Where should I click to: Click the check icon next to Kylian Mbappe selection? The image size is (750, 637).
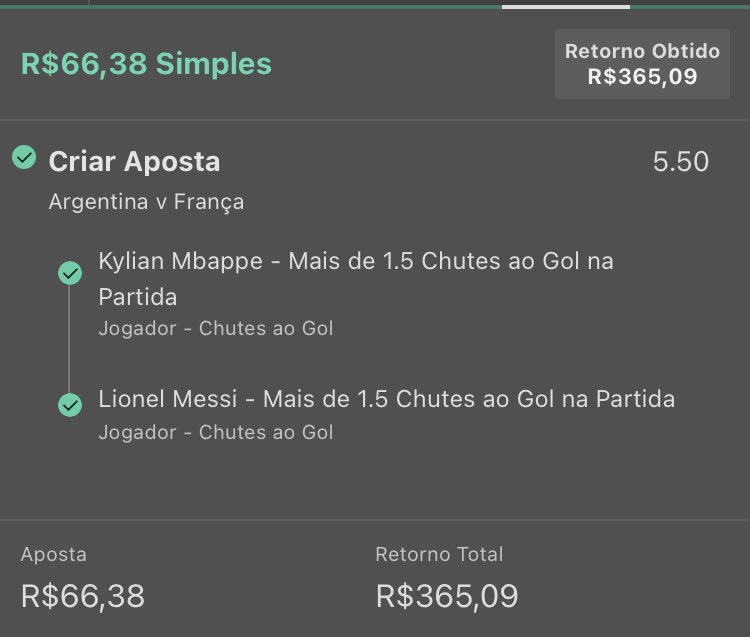point(70,273)
